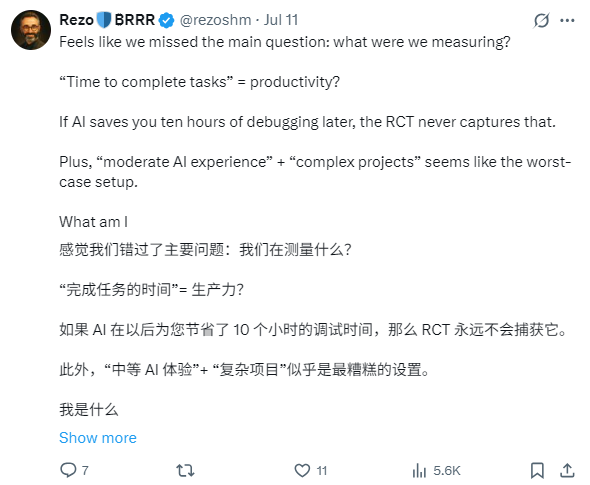This screenshot has height=485, width=590.
Task: Bookmark this post
Action: click(537, 470)
